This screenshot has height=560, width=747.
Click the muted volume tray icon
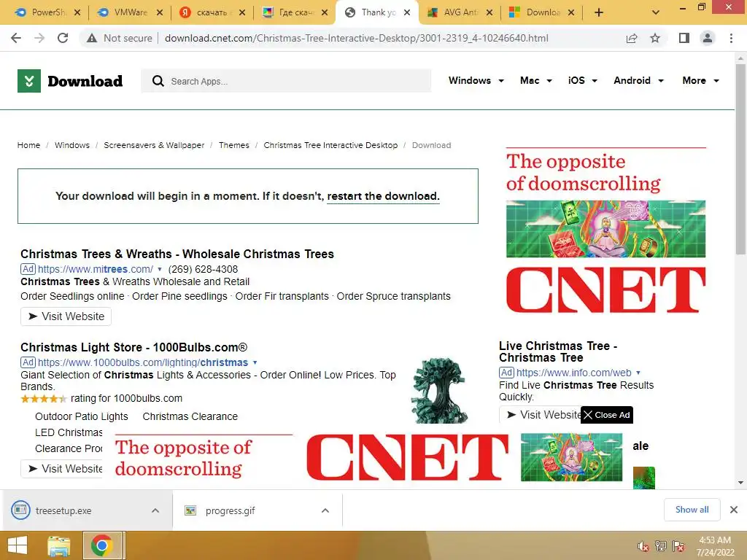643,546
